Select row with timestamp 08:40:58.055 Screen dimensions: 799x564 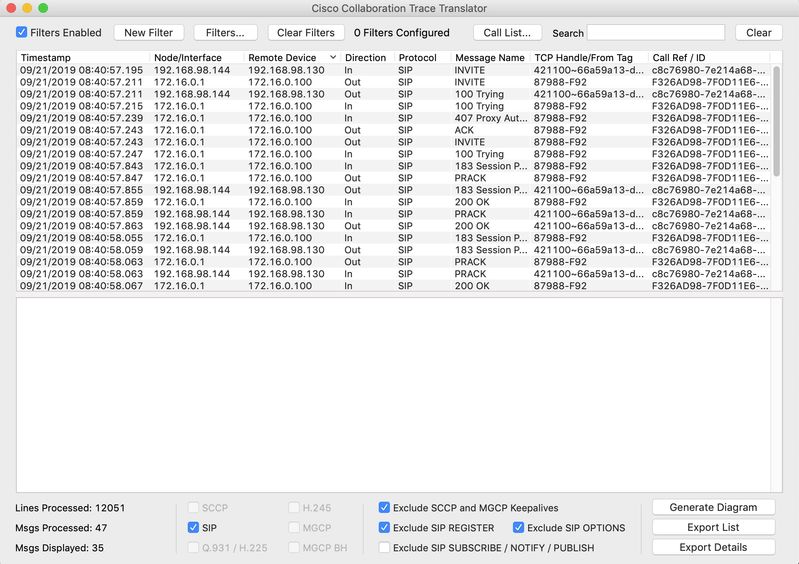393,238
